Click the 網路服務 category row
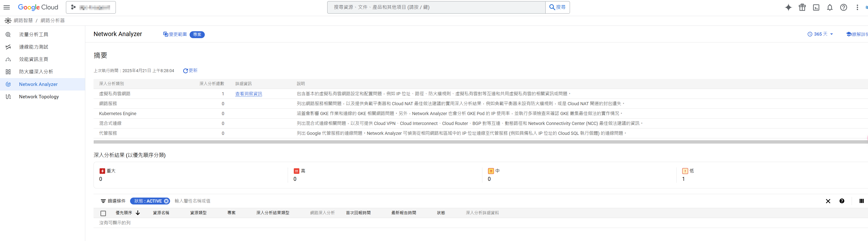 click(x=481, y=103)
